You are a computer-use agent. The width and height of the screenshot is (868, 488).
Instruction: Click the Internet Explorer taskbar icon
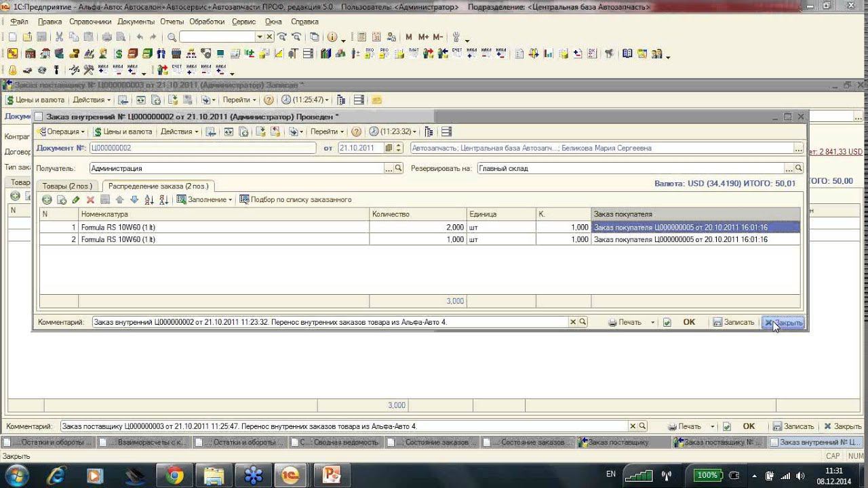(56, 476)
